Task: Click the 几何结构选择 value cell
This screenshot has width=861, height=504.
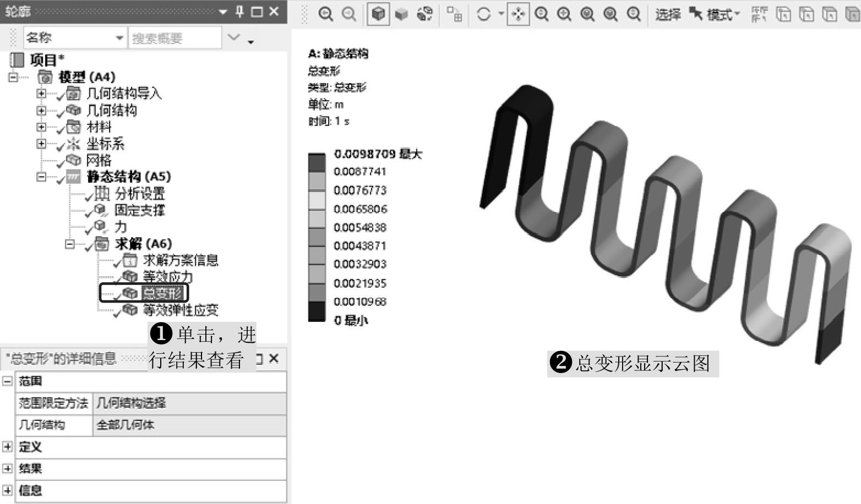Action: [x=189, y=403]
